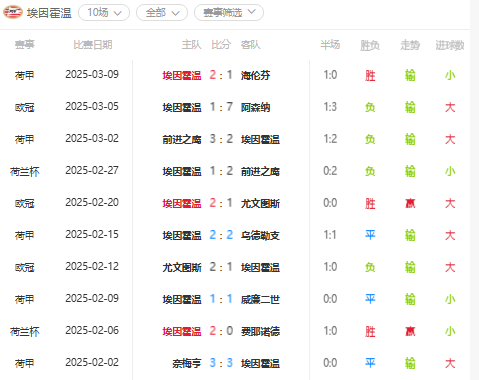Open home team 奈梅亨
Viewport: 479px width, 380px height.
pos(187,363)
